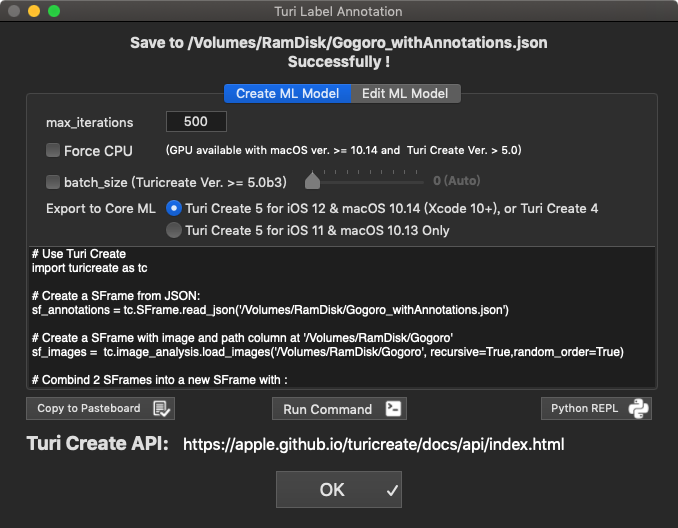
Task: Enable the Force CPU checkbox
Action: 53,150
